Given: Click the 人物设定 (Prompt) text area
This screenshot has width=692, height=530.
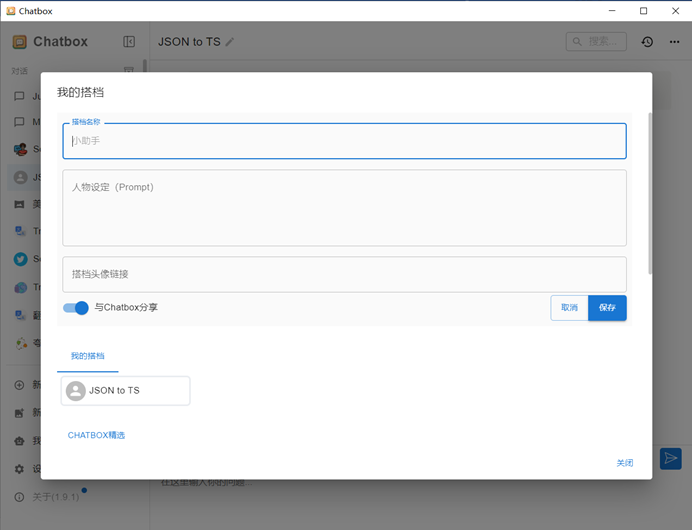Looking at the screenshot, I should pos(344,208).
